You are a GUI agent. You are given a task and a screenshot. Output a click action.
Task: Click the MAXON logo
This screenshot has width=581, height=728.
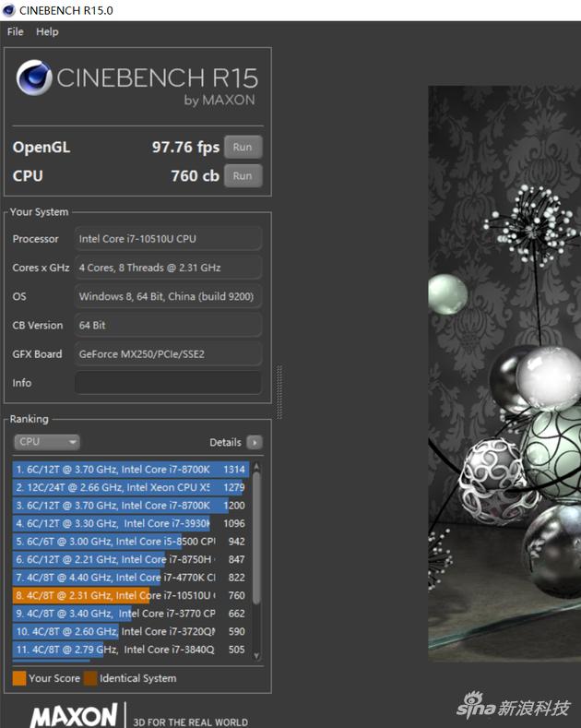75,715
